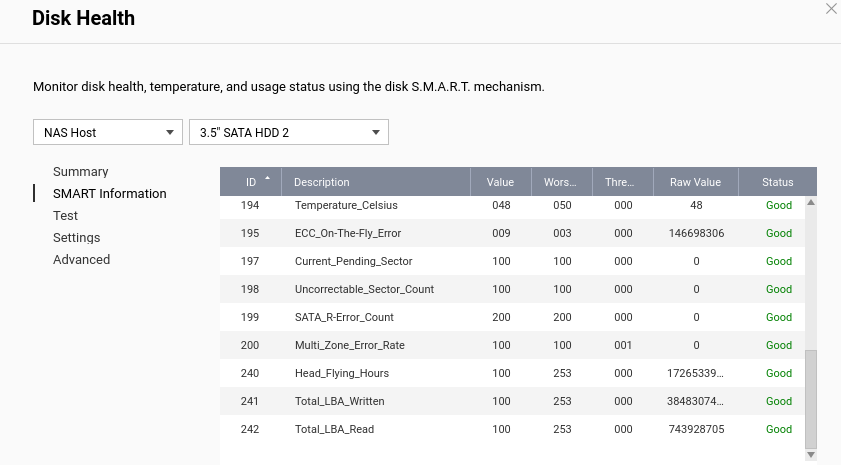Click the Head_Flying_Hours raw value
Image resolution: width=841 pixels, height=465 pixels.
click(x=695, y=373)
